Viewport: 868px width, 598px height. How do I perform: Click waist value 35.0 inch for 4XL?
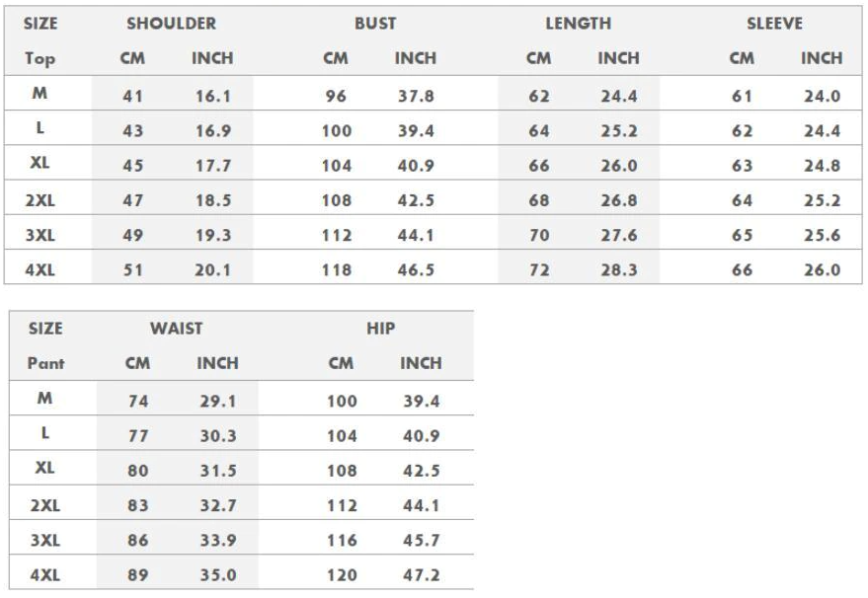218,575
